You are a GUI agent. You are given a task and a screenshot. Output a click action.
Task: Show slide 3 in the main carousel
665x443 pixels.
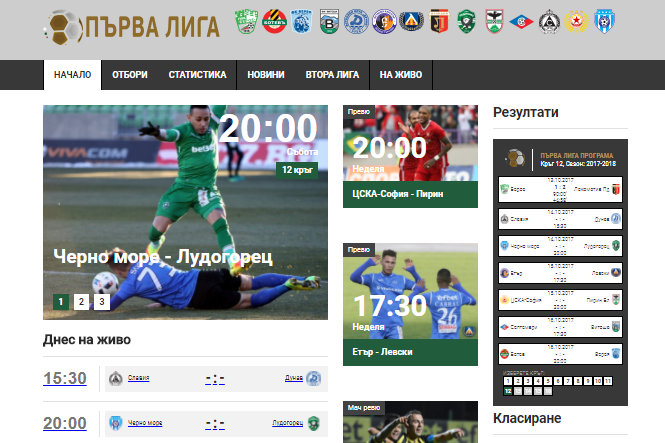point(102,302)
